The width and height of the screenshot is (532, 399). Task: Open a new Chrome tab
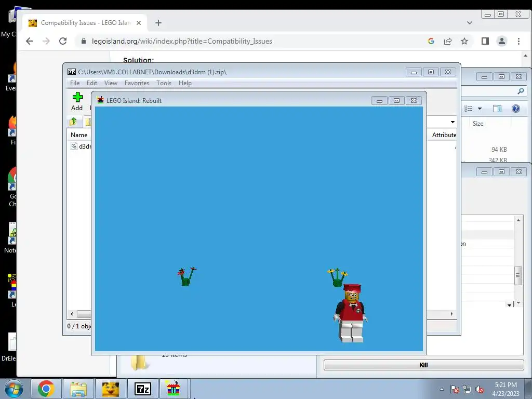click(x=158, y=23)
